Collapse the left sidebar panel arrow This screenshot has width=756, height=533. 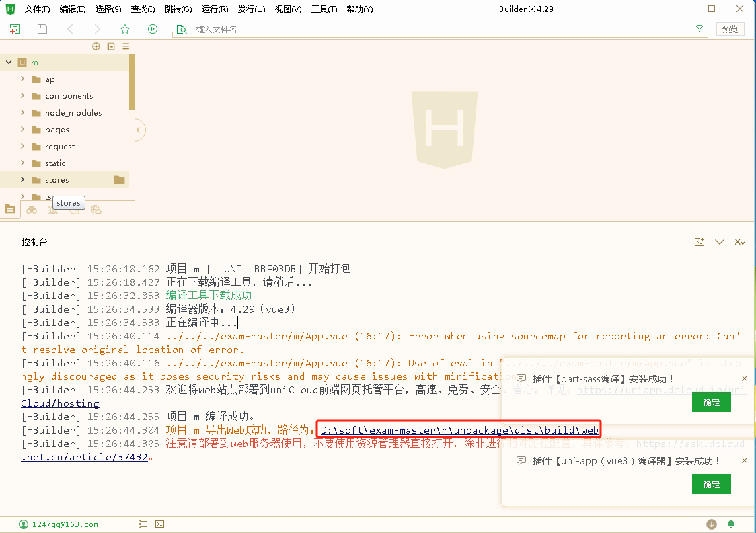pyautogui.click(x=139, y=130)
